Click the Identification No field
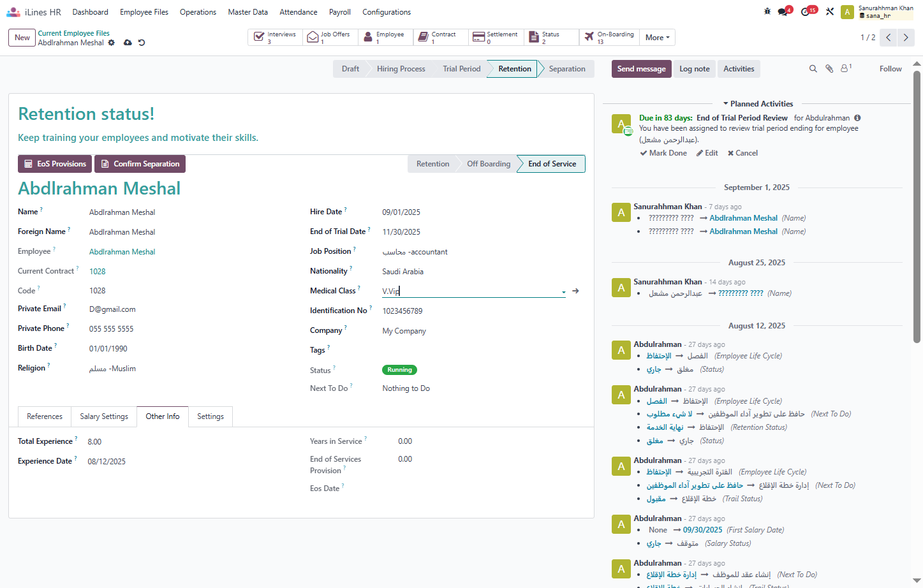Screen dimensions: 923x588 (474, 311)
